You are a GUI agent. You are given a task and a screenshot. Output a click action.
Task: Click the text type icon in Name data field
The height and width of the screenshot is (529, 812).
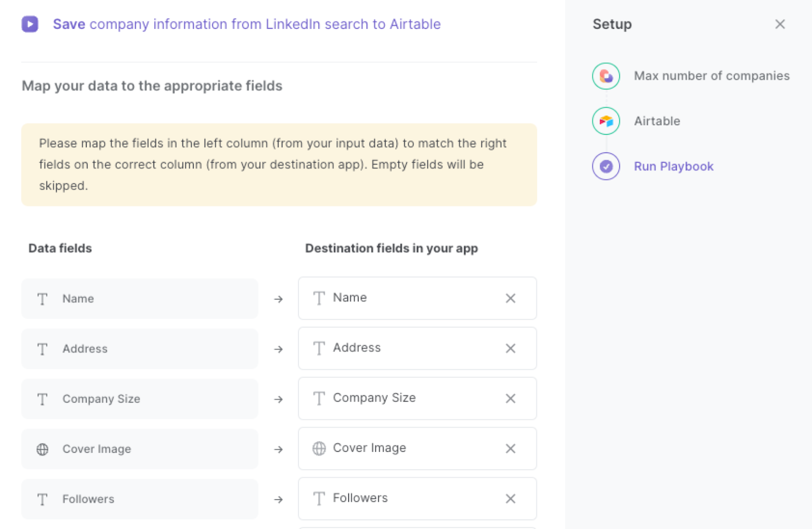click(x=43, y=299)
